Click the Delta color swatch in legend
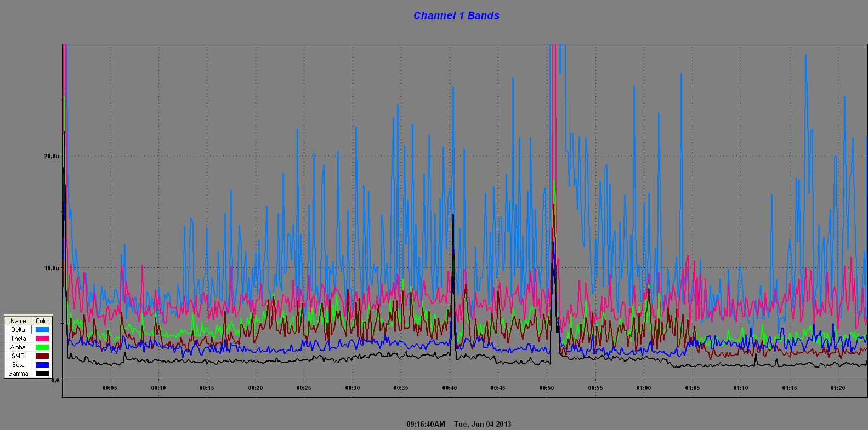The image size is (868, 430). click(x=42, y=330)
